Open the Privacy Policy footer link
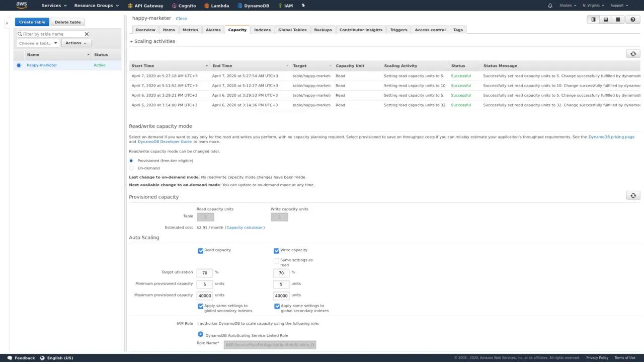Screen dimensions: 644x362 click(x=597, y=358)
